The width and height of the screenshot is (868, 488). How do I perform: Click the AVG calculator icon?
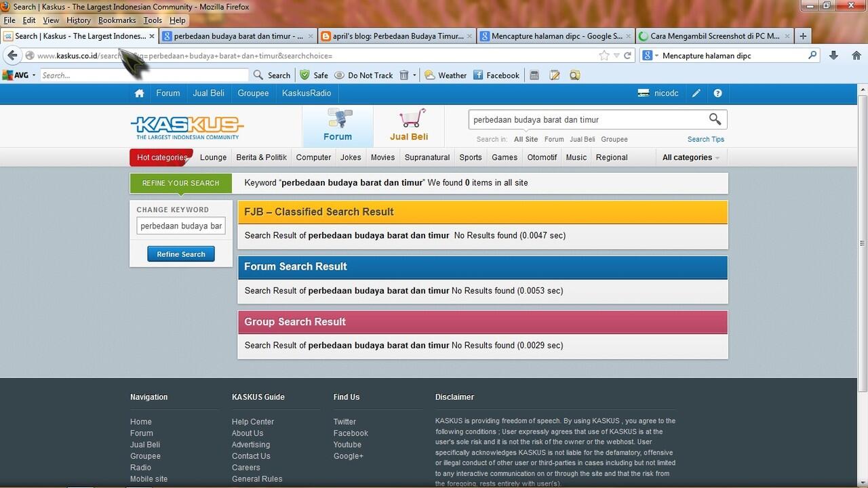(534, 75)
